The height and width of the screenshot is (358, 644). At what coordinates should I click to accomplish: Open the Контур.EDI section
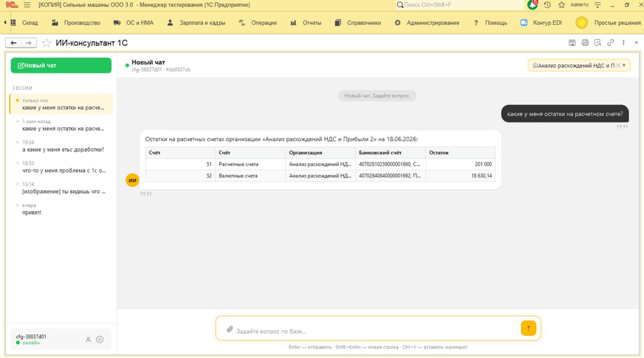pyautogui.click(x=541, y=23)
